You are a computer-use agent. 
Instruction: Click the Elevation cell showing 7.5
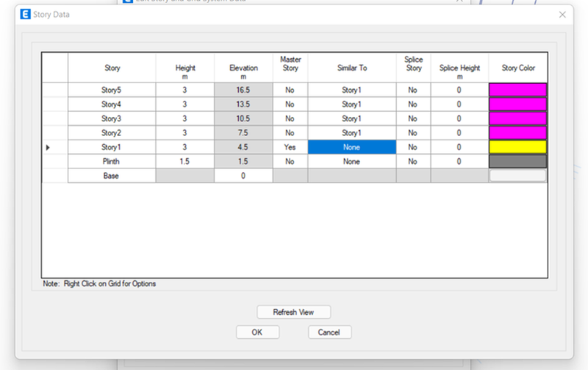point(243,133)
